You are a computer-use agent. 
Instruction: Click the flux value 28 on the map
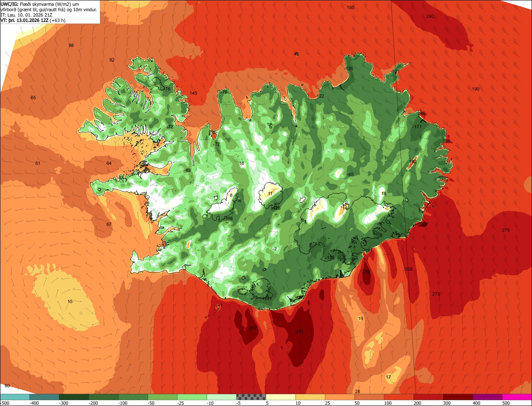pyautogui.click(x=357, y=391)
